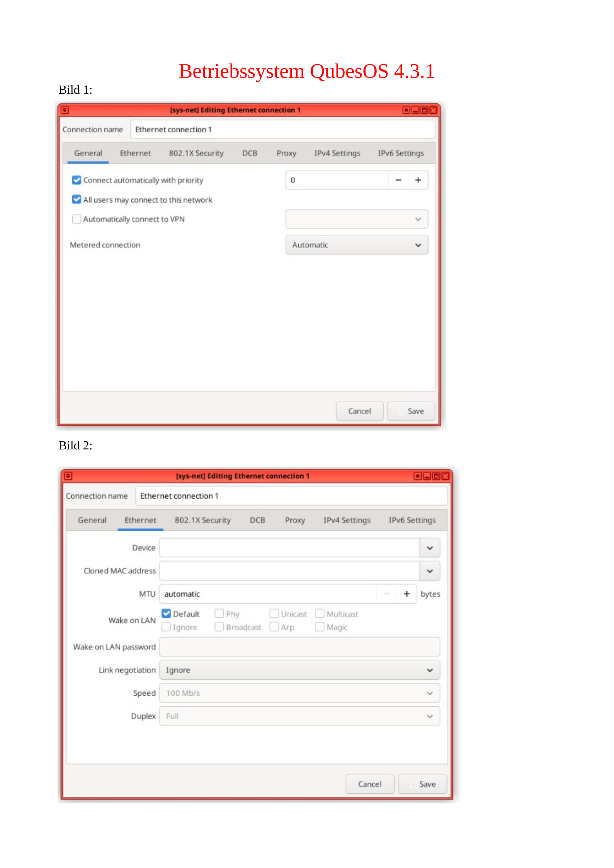The height and width of the screenshot is (868, 614).
Task: Click Cancel button in Bild 2 dialog
Action: pyautogui.click(x=370, y=784)
